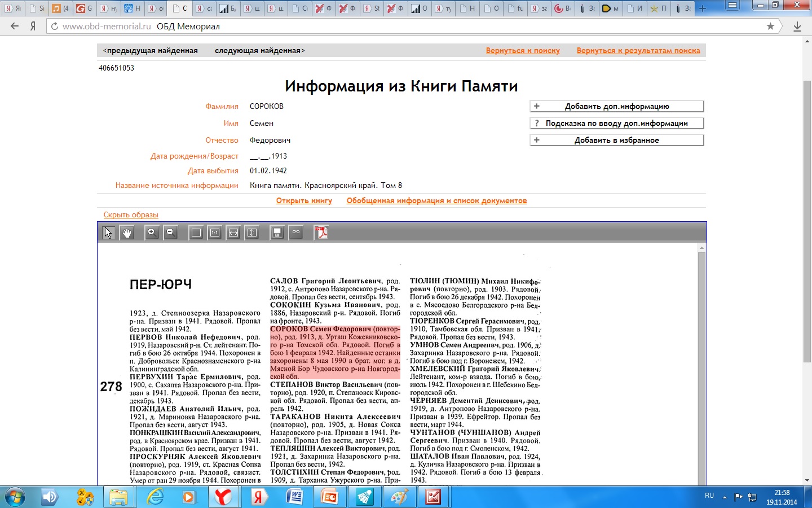Click 'Открыть книгу' link

pyautogui.click(x=304, y=201)
